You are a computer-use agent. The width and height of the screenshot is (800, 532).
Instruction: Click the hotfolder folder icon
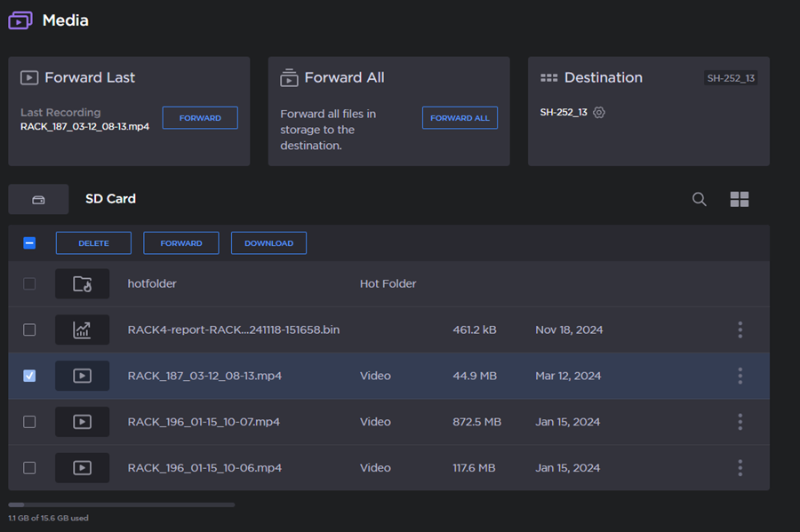click(82, 284)
